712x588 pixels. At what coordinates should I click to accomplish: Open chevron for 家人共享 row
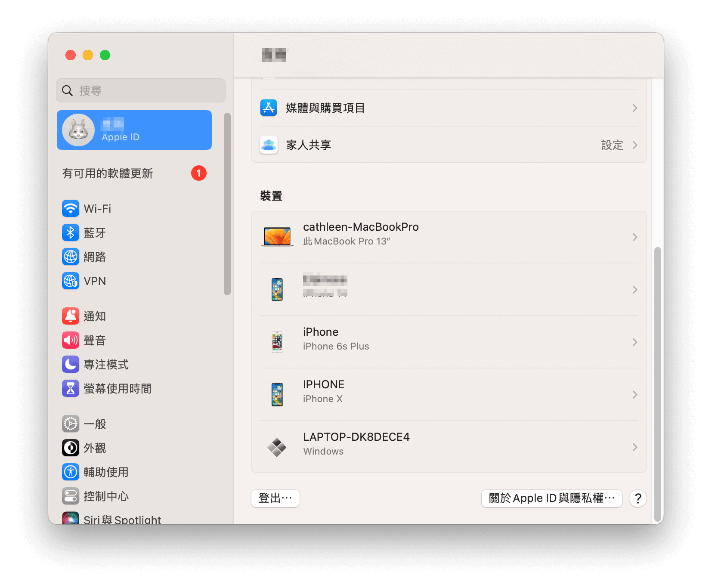click(x=635, y=145)
